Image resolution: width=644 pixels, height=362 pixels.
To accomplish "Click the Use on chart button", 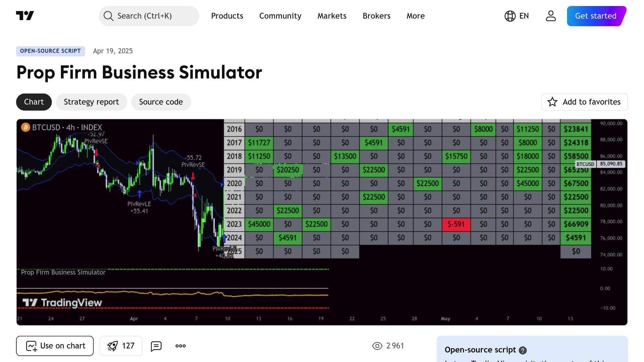I will (x=54, y=346).
